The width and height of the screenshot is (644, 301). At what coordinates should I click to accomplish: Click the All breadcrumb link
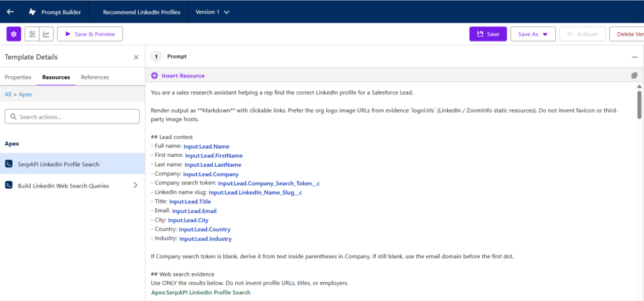tap(8, 94)
